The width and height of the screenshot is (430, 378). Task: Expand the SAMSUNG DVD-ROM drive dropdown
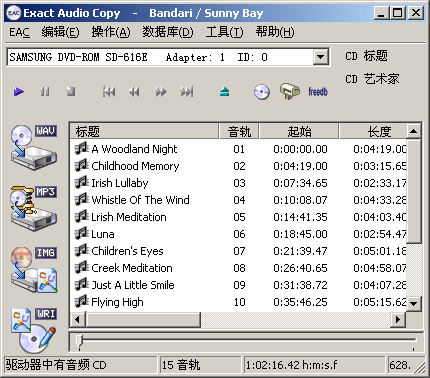pos(320,57)
